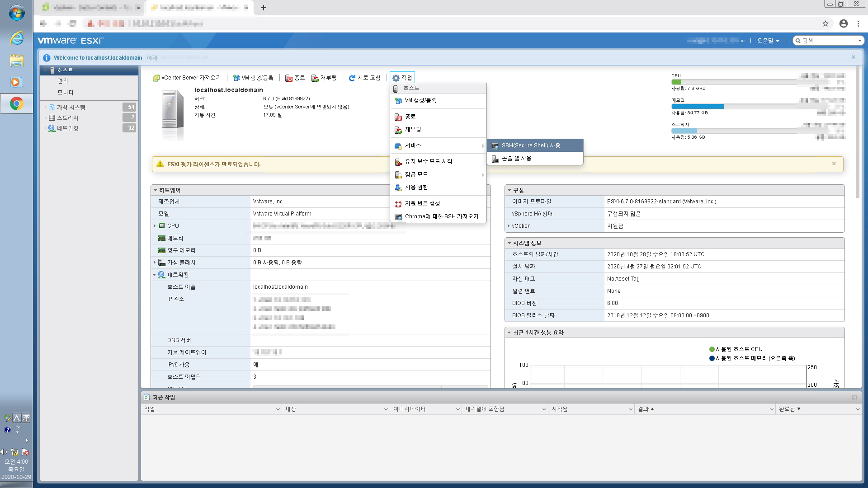Click the 스토리지 datastore icon in navigator
Image resolution: width=868 pixels, height=488 pixels.
52,118
